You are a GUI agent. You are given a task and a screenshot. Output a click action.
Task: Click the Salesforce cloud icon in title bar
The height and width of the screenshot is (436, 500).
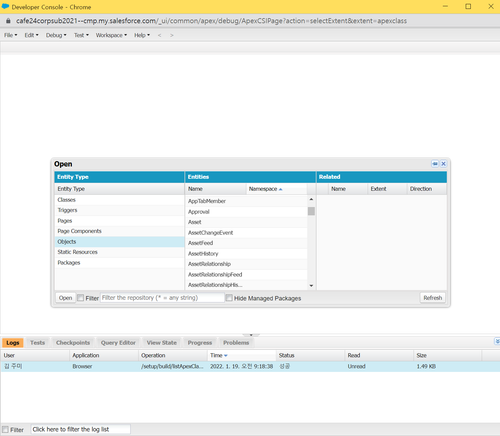6,6
